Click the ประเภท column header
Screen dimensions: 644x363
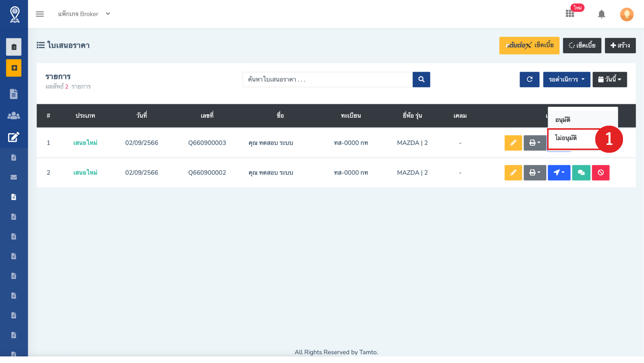[85, 116]
